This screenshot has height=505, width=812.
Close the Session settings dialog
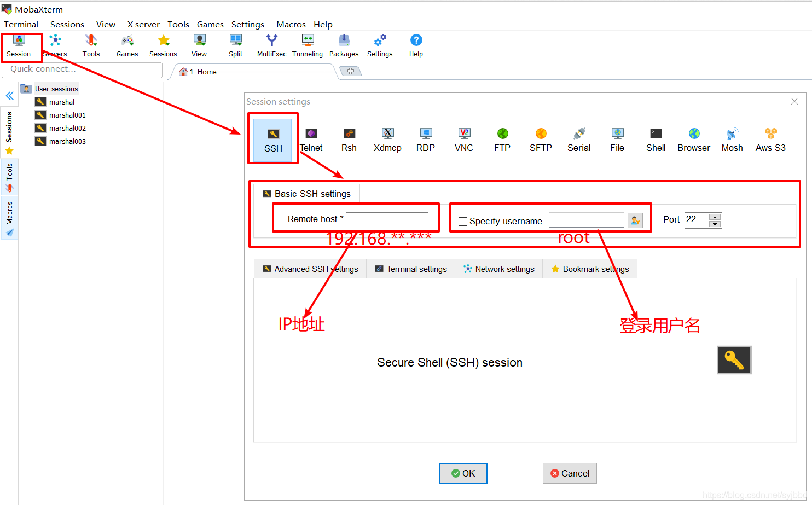point(794,101)
